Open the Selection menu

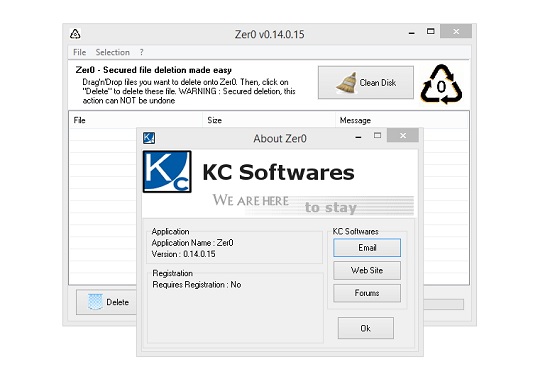113,52
